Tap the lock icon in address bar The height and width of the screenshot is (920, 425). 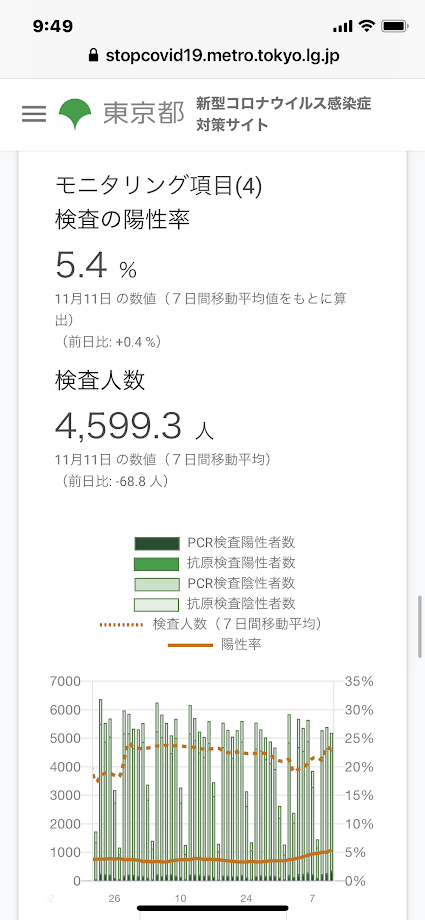[93, 55]
